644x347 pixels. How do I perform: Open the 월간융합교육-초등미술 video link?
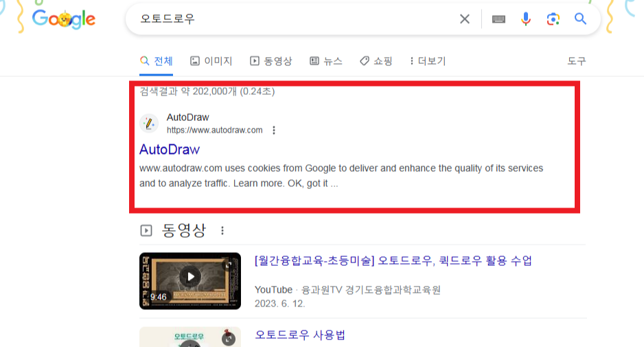393,260
